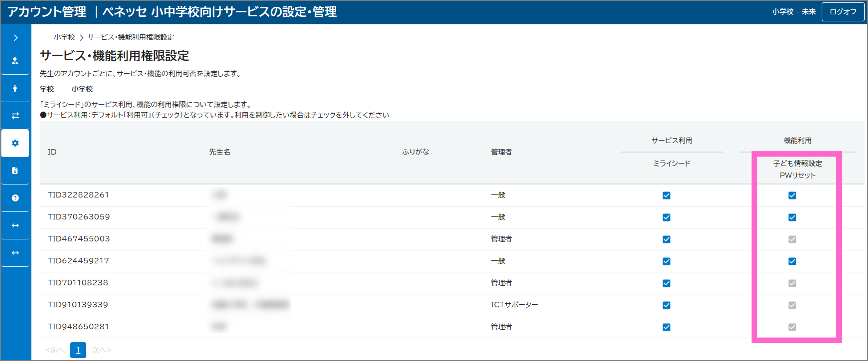Click the ID column header
Viewport: 868px width, 361px height.
pyautogui.click(x=52, y=152)
